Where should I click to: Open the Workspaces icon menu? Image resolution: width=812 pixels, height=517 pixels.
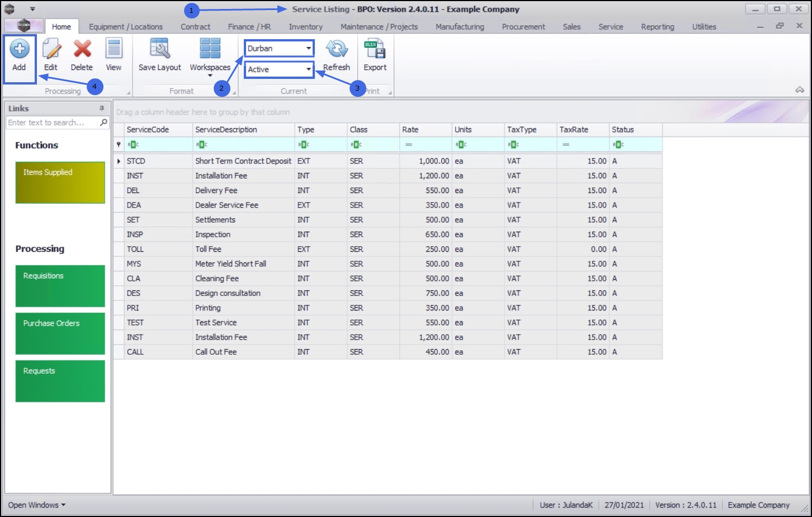pyautogui.click(x=210, y=49)
